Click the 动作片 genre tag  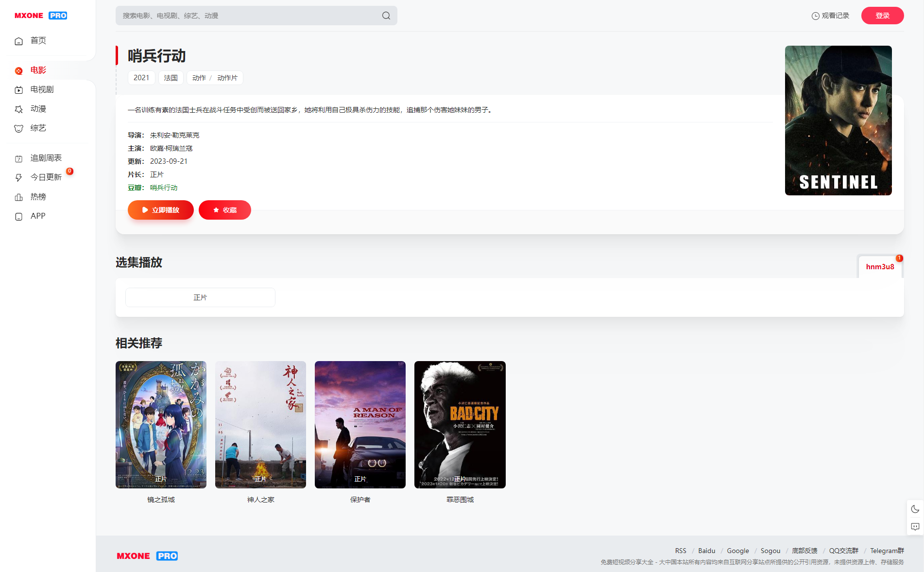point(227,78)
